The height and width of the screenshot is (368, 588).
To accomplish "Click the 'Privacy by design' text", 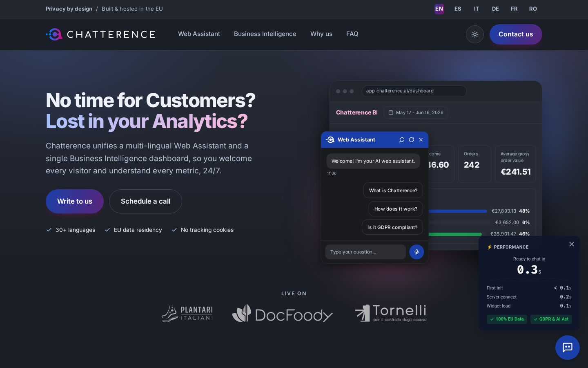I will click(x=69, y=9).
